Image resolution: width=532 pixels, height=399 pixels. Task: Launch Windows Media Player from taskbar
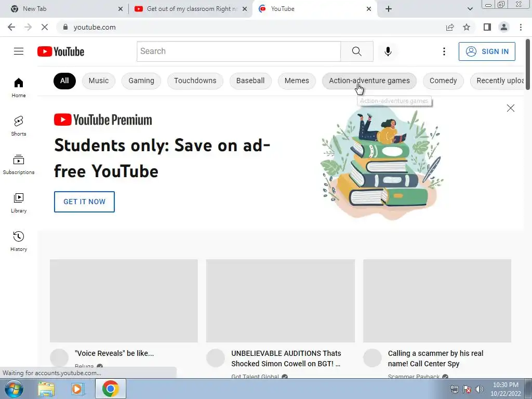(x=77, y=389)
